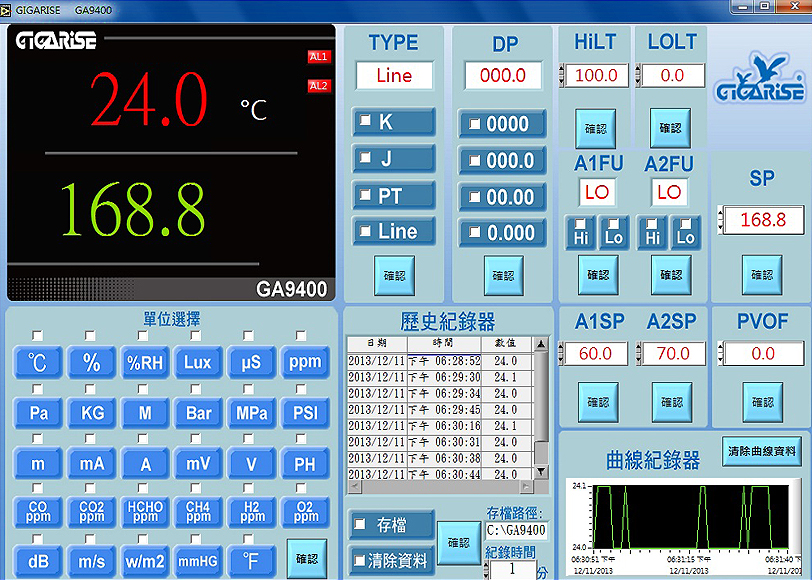Confirm the TYPE selection with 確認
This screenshot has width=812, height=580.
point(394,276)
